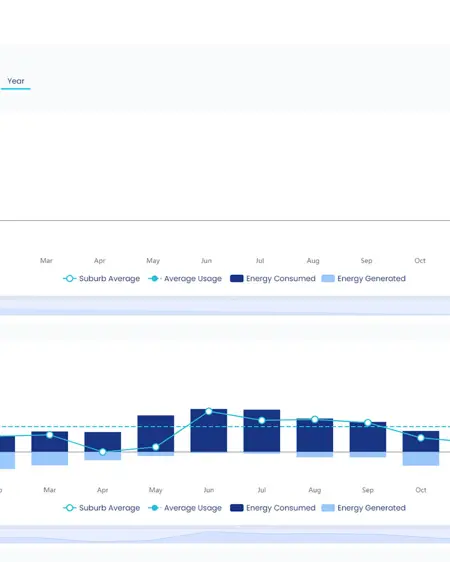Select the Aug suburb average data point
The image size is (450, 562).
click(x=315, y=419)
